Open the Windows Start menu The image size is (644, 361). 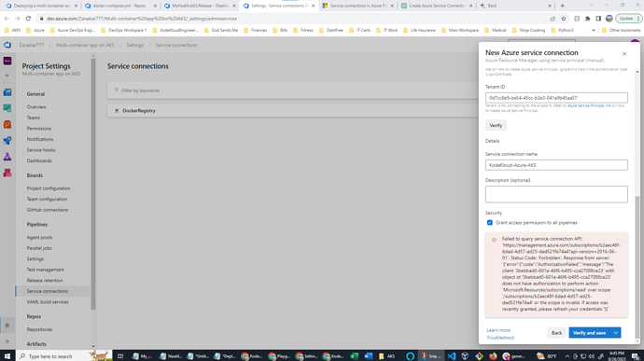pyautogui.click(x=7, y=356)
